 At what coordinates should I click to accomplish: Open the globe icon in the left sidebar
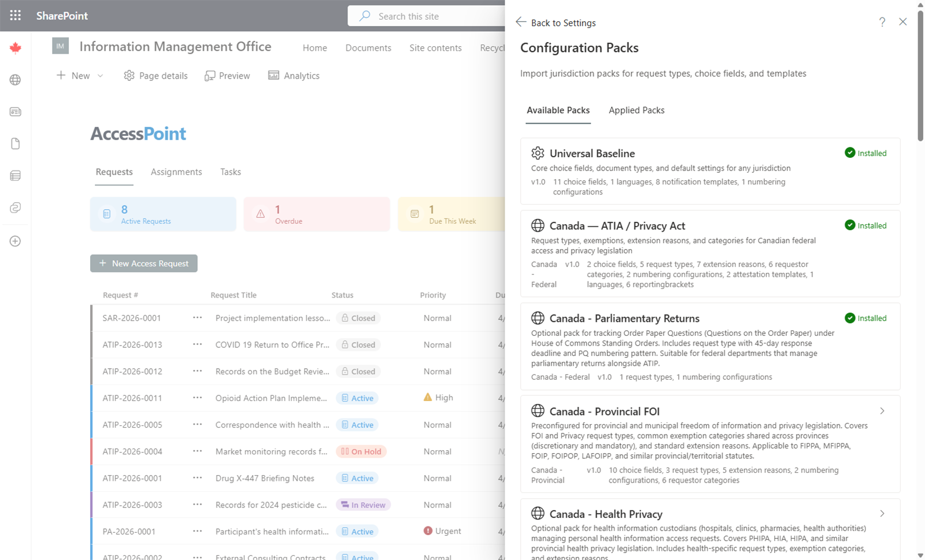[15, 80]
